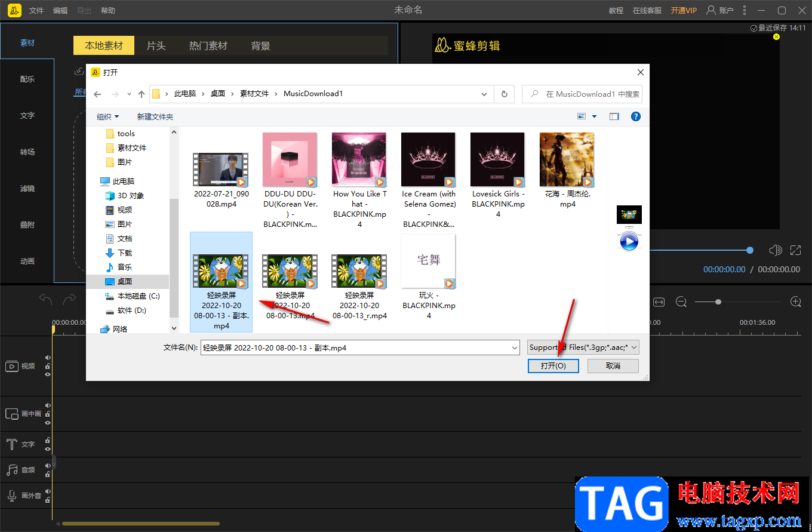Click the 素材文件 breadcrumb in address bar

pyautogui.click(x=254, y=94)
